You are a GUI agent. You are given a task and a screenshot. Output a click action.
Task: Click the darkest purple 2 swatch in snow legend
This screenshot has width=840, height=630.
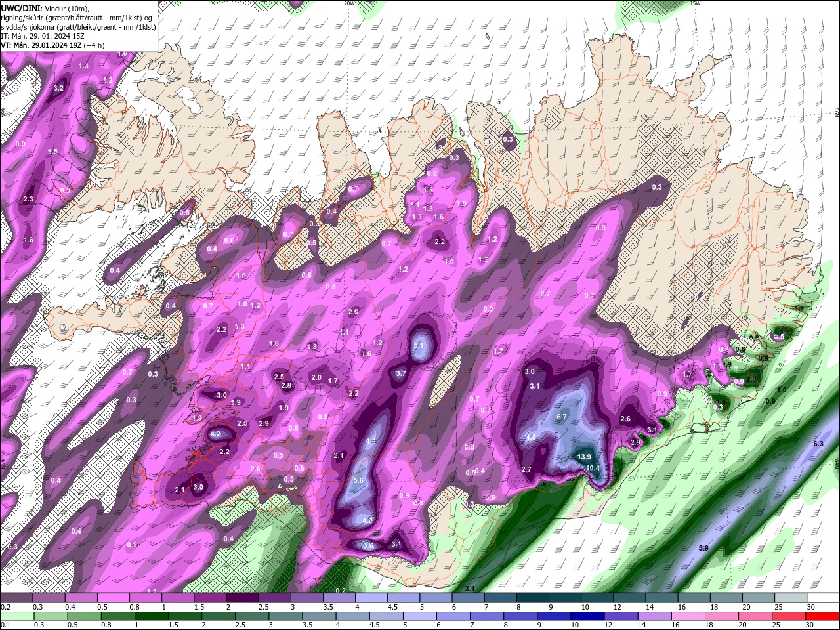click(x=242, y=598)
